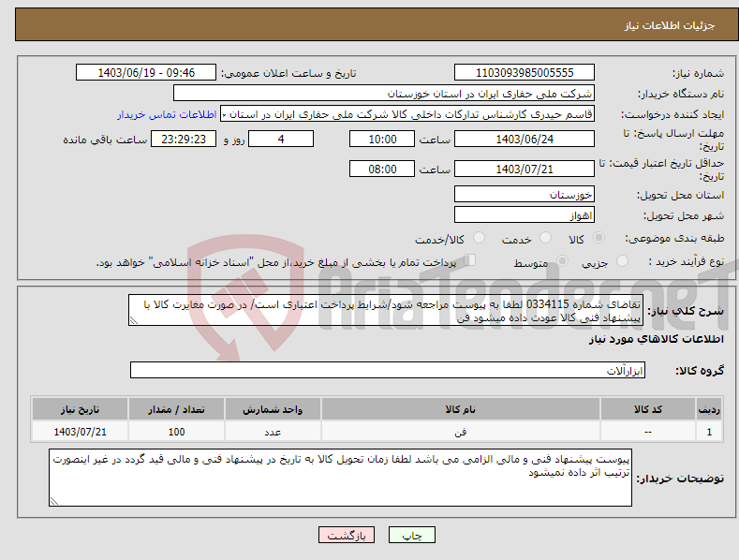
Task: Click the تاریخ نیاز column header
Action: point(80,409)
